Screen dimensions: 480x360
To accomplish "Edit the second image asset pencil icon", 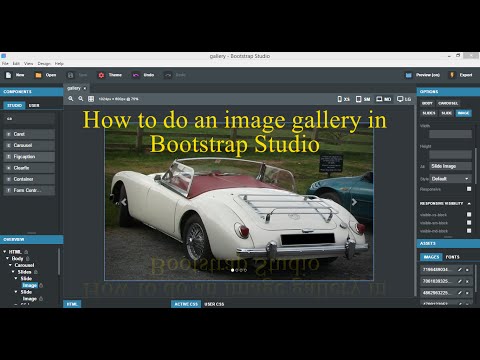I will 460,281.
